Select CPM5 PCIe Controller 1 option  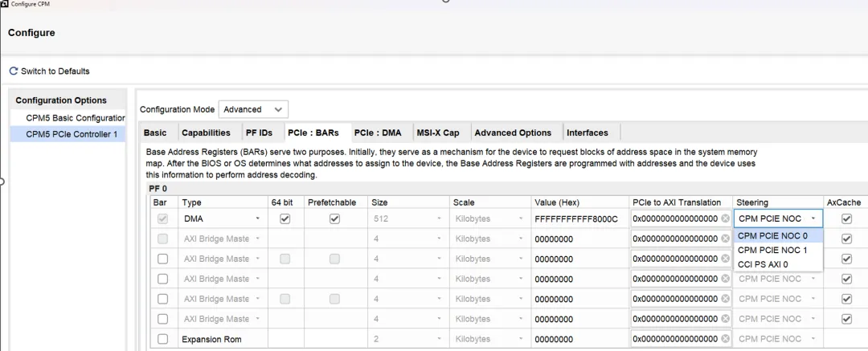[71, 134]
